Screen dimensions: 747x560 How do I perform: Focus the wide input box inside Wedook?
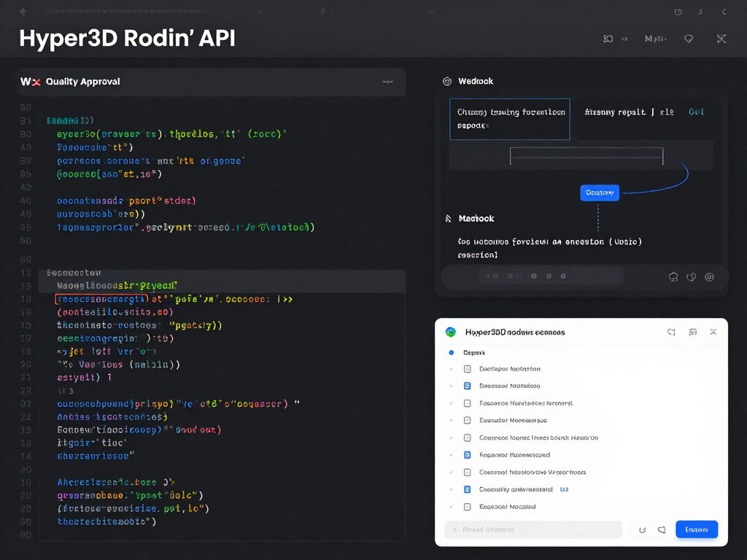587,156
